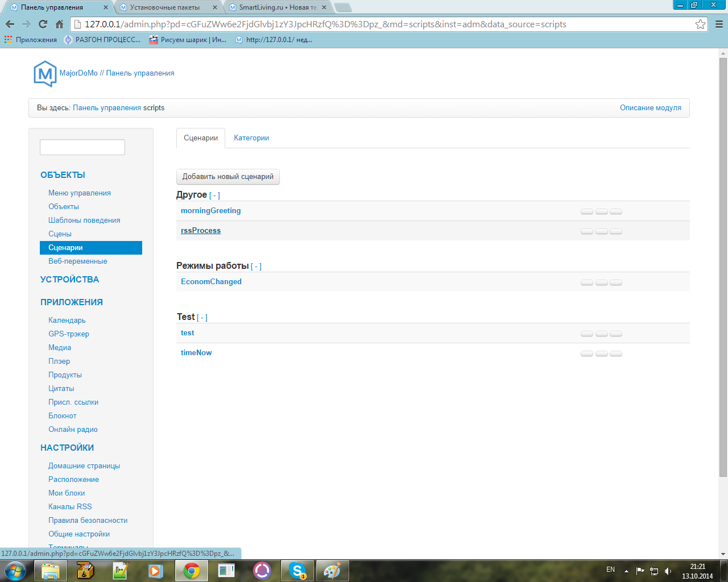Image resolution: width=728 pixels, height=582 pixels.
Task: Open the rssProcess script link
Action: click(201, 231)
